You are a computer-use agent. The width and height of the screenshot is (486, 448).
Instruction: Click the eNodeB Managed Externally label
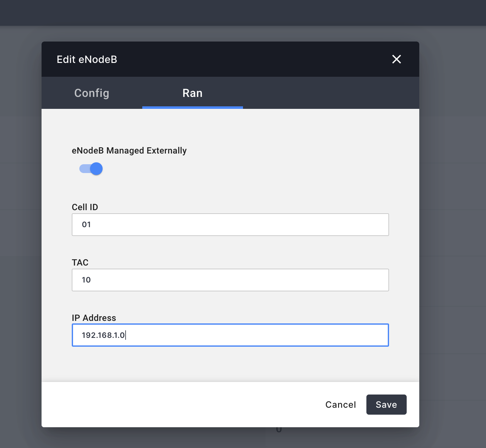pos(129,150)
